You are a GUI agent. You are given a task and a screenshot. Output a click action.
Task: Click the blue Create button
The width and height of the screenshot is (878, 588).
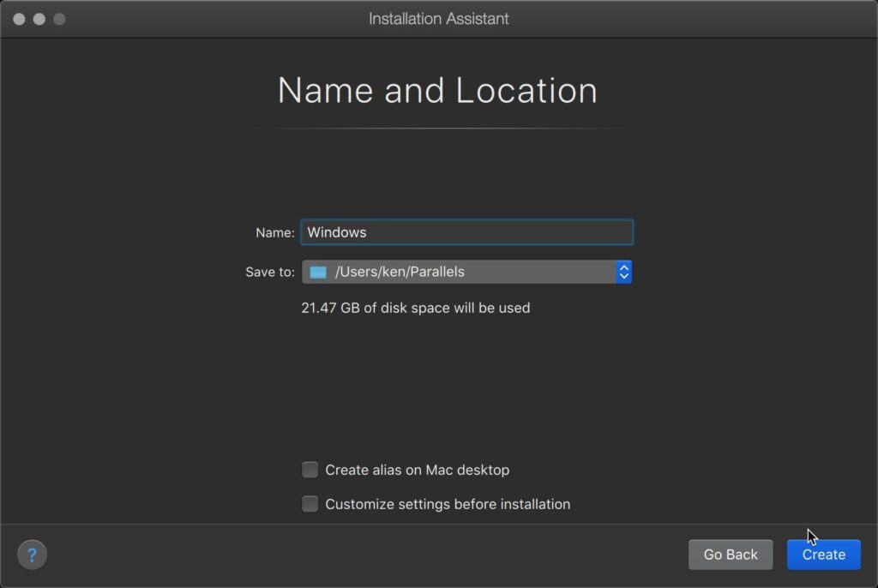click(823, 555)
